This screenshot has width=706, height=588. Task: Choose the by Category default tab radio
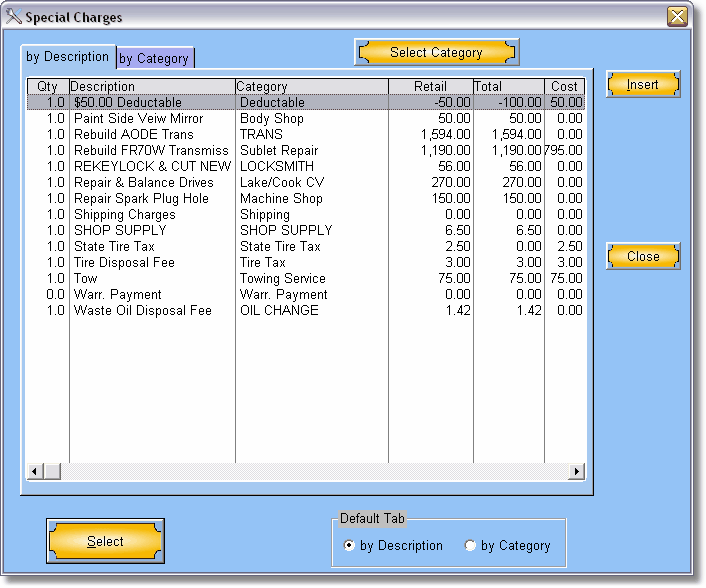[x=470, y=546]
